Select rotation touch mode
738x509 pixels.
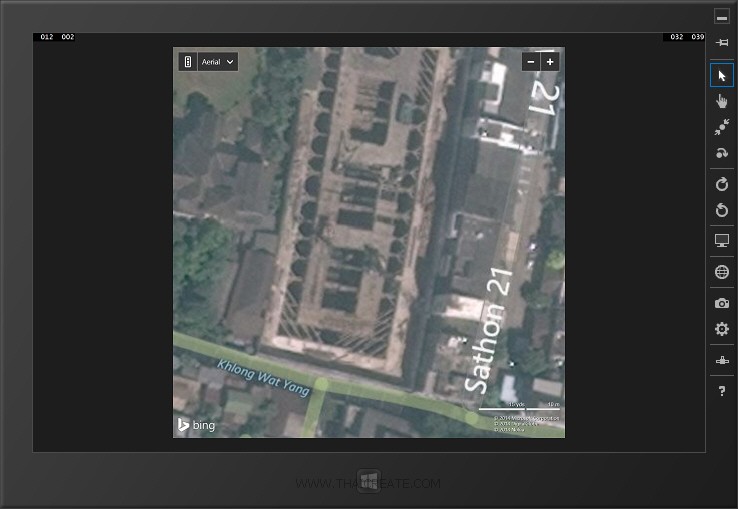[x=722, y=153]
